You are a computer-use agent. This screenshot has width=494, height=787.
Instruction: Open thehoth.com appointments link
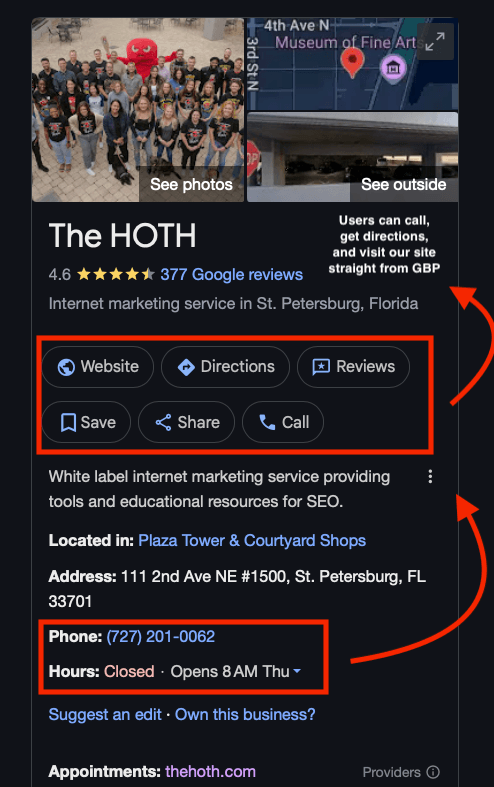coord(210,771)
